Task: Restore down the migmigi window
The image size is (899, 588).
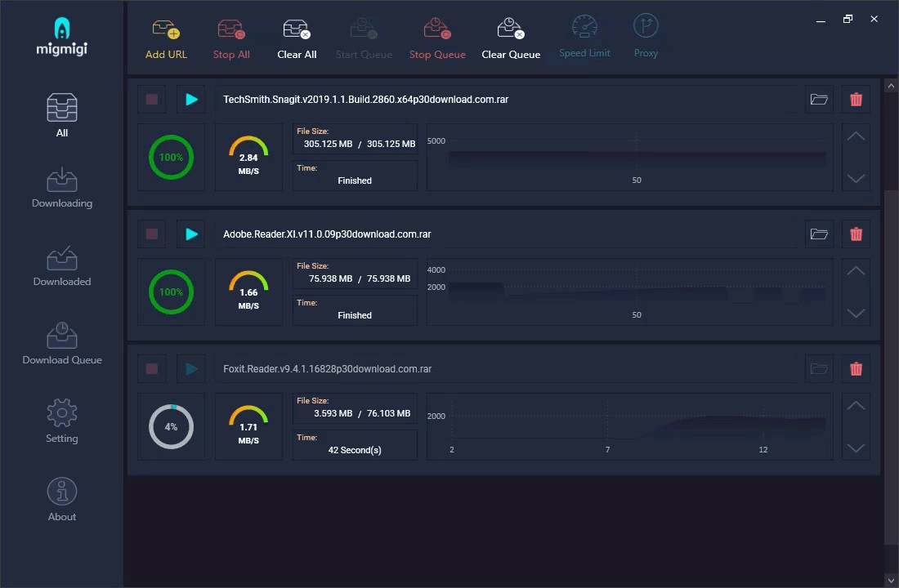Action: 848,19
